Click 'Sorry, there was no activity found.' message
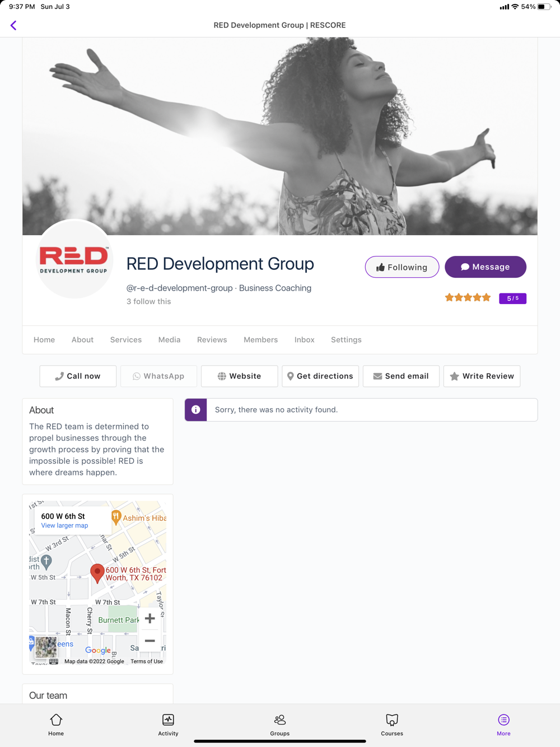 [276, 410]
